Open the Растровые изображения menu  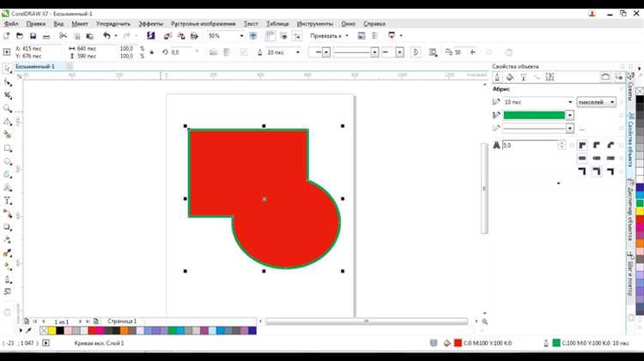point(204,24)
